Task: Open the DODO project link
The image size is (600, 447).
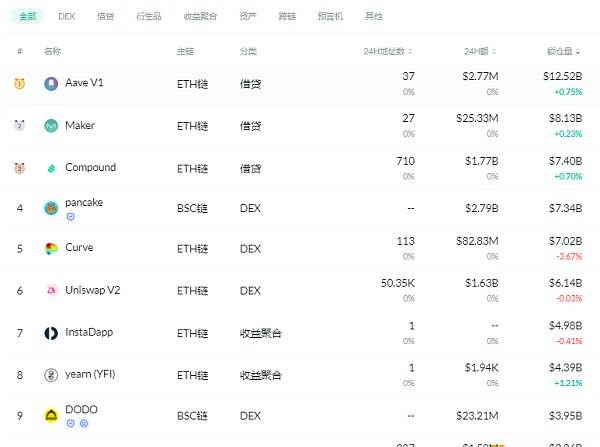Action: pos(82,409)
